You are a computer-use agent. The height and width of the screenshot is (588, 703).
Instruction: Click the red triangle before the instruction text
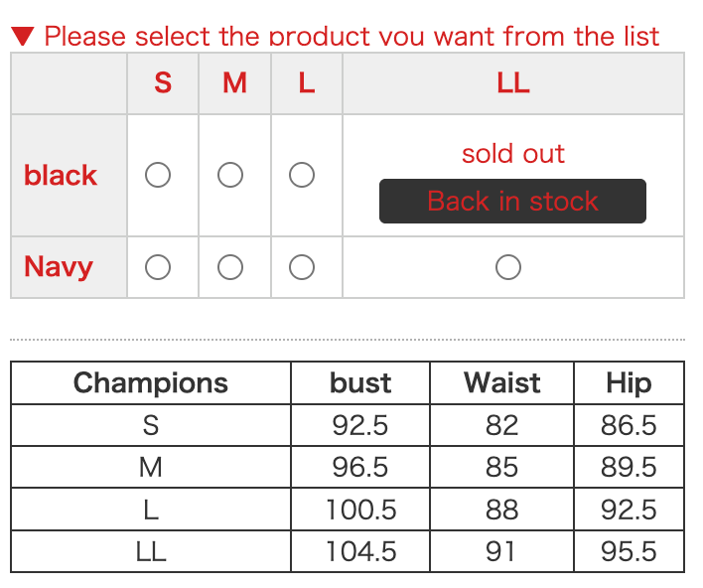click(x=23, y=37)
